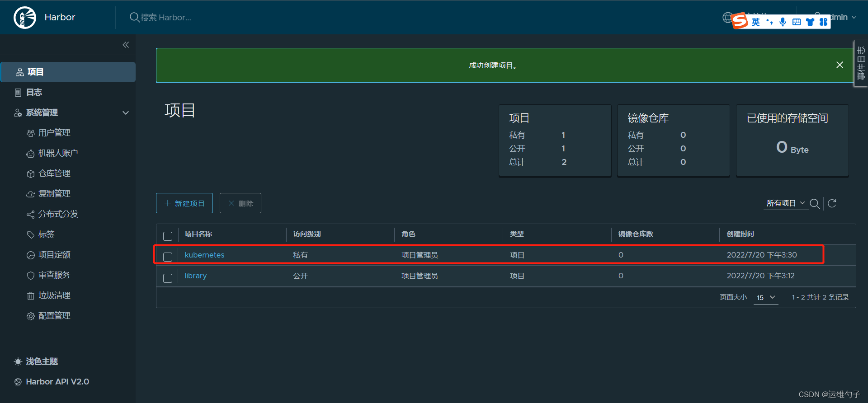Open the page size 15 dropdown

coord(766,298)
